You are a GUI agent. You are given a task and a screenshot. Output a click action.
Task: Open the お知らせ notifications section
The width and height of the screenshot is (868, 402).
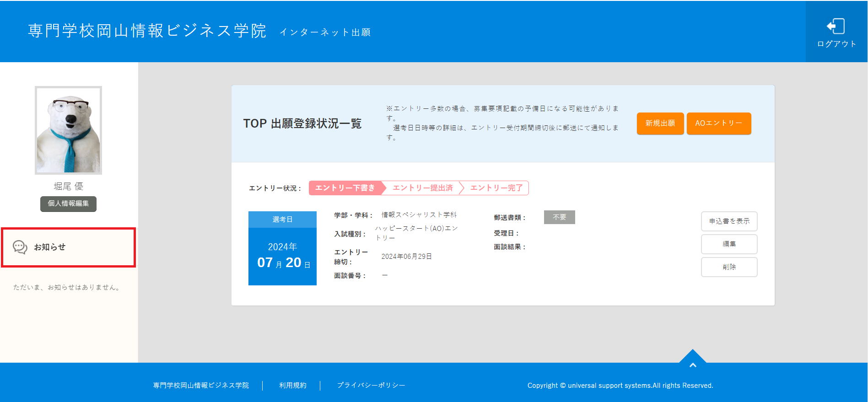click(50, 247)
